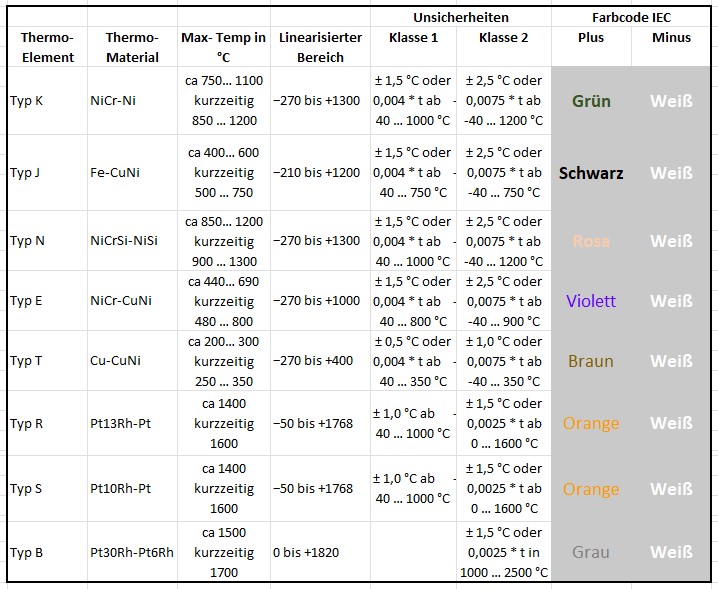
Task: Click the Farbcode IEC header cell
Action: click(x=631, y=18)
